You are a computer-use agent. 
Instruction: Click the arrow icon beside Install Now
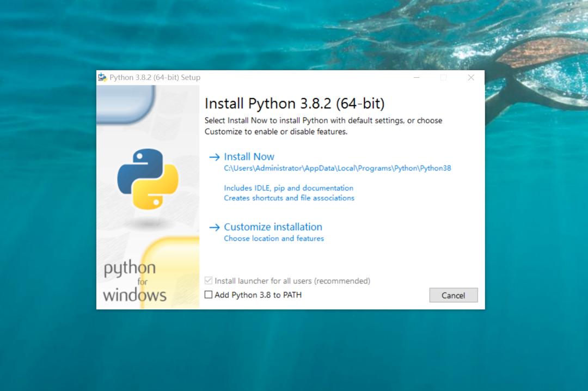[x=214, y=157]
